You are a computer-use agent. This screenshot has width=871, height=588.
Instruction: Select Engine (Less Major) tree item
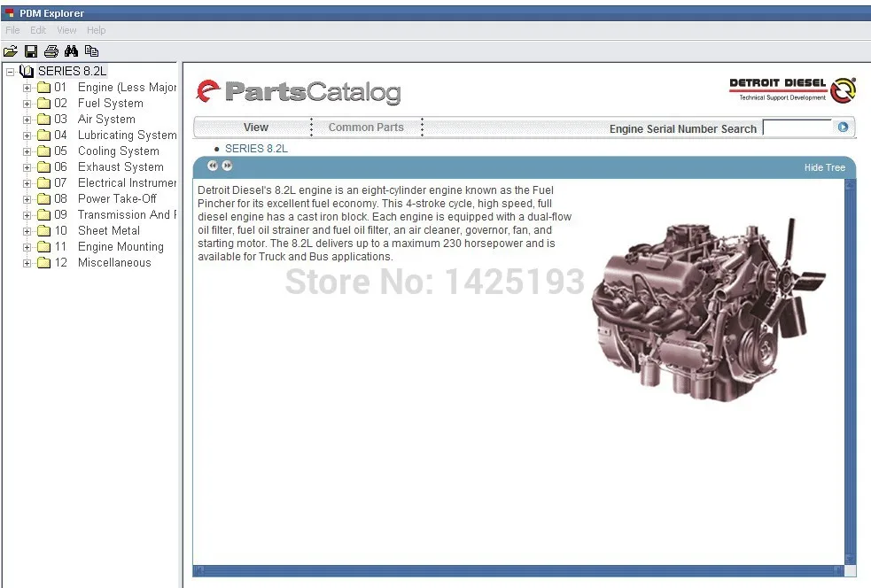[128, 87]
